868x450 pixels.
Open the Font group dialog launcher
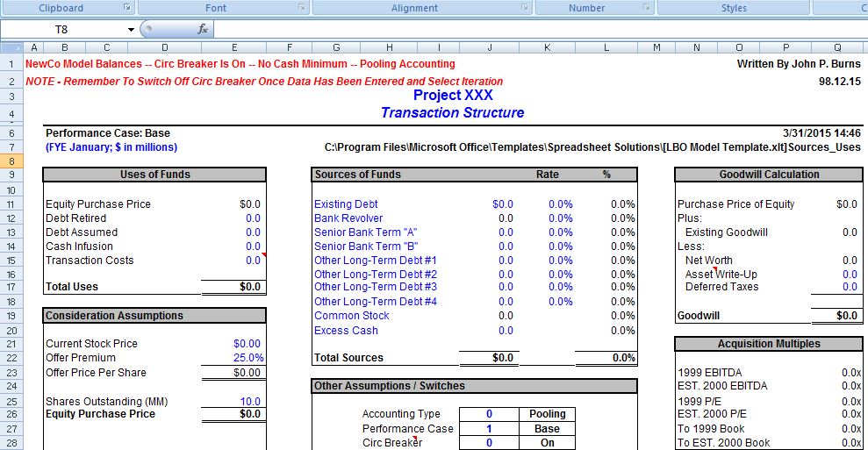click(x=301, y=8)
